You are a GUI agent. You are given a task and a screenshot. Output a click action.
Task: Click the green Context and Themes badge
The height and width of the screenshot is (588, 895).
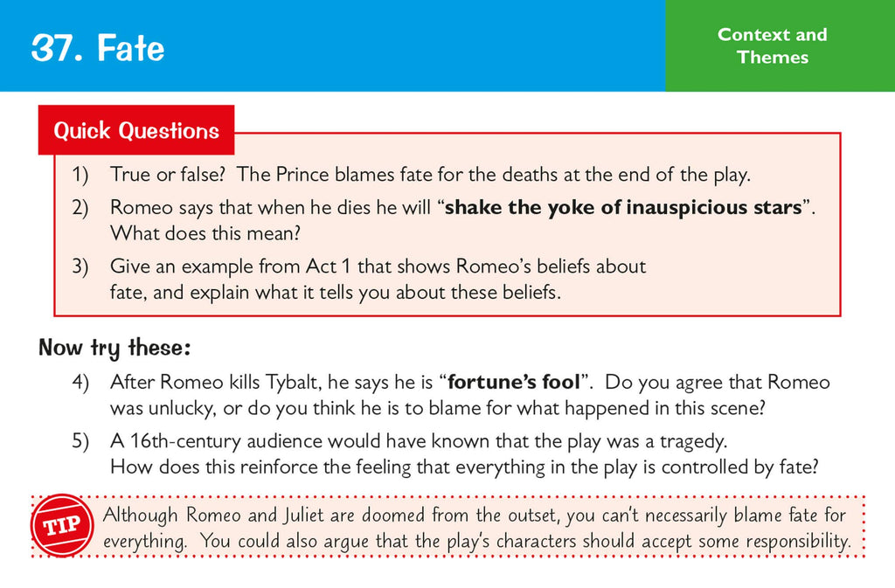click(773, 45)
